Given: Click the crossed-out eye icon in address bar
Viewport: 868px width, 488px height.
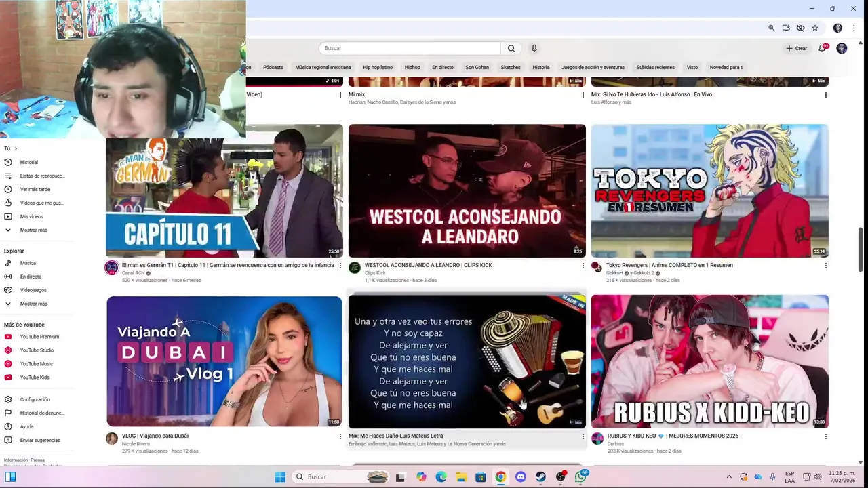Looking at the screenshot, I should pos(800,28).
